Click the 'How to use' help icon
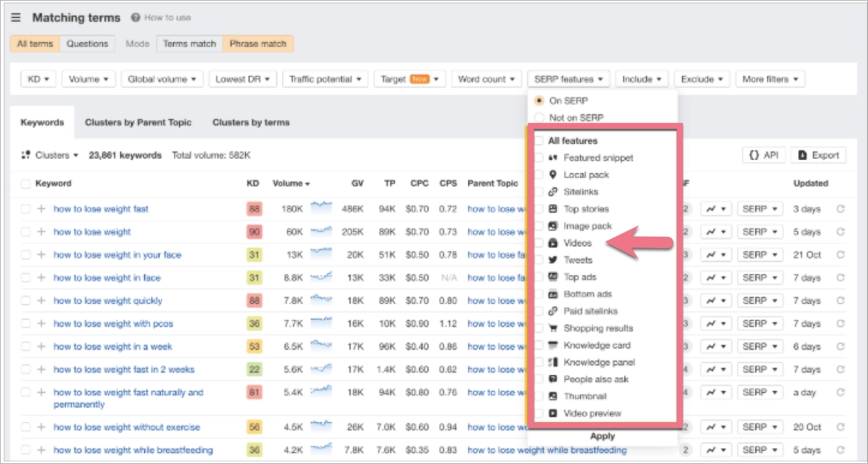 [x=135, y=17]
